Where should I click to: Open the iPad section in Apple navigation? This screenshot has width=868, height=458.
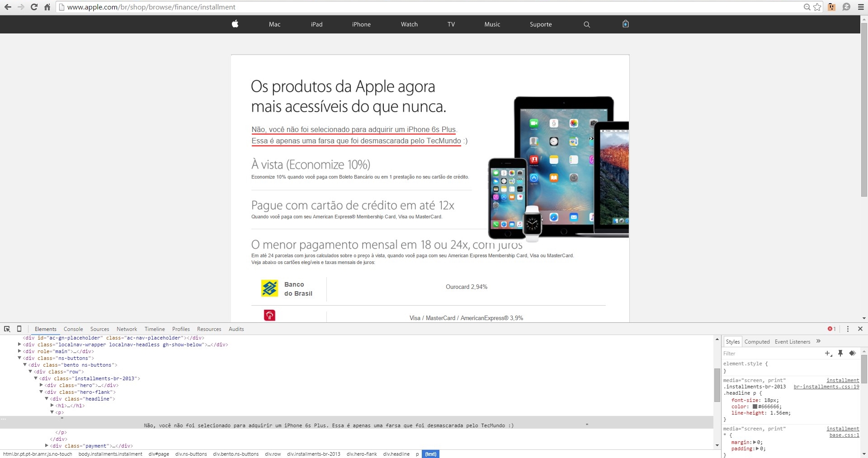(x=316, y=24)
